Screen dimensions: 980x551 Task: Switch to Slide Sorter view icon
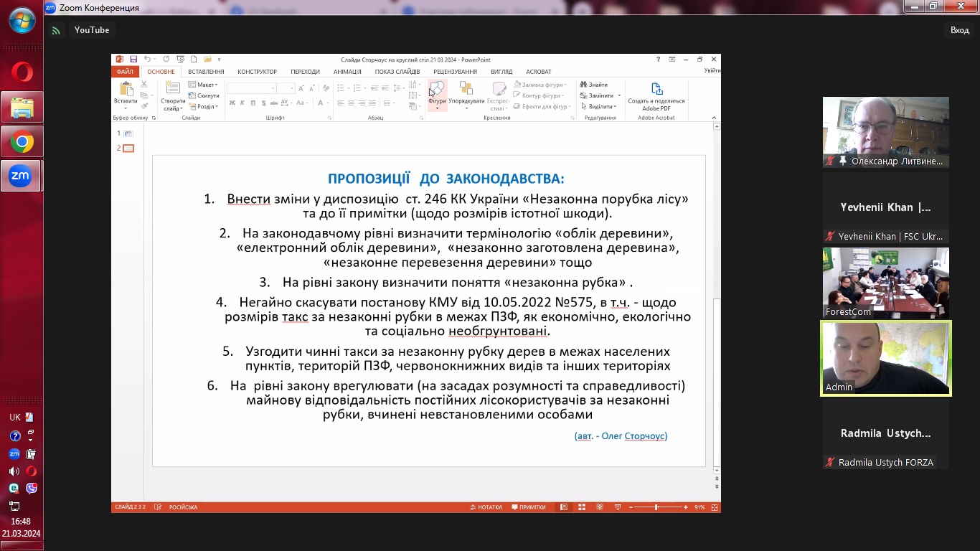[x=583, y=507]
